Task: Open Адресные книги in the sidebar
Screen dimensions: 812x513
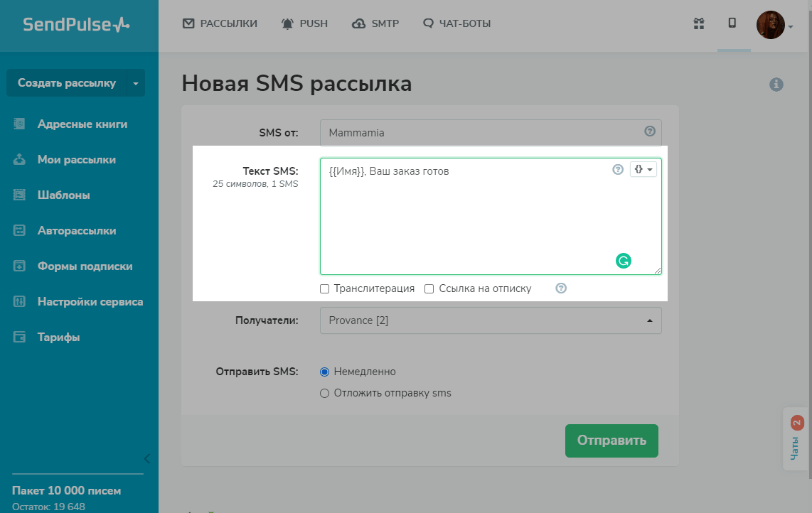Action: [x=82, y=124]
